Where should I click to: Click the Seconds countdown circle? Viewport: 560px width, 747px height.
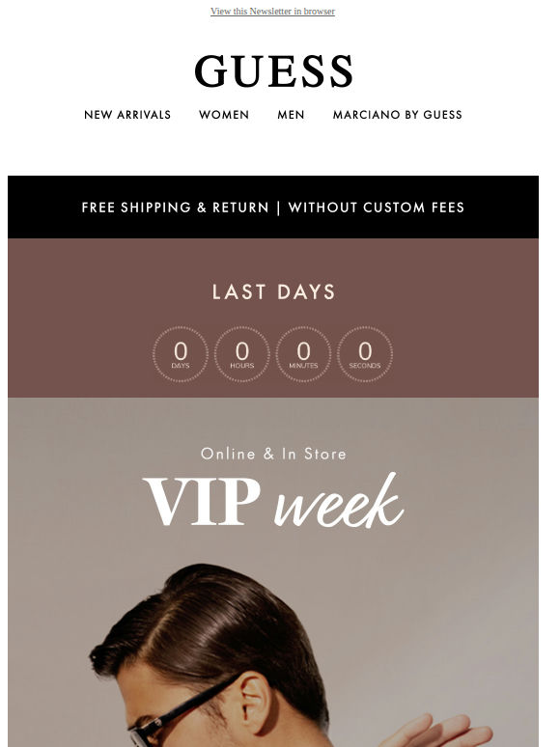[365, 354]
